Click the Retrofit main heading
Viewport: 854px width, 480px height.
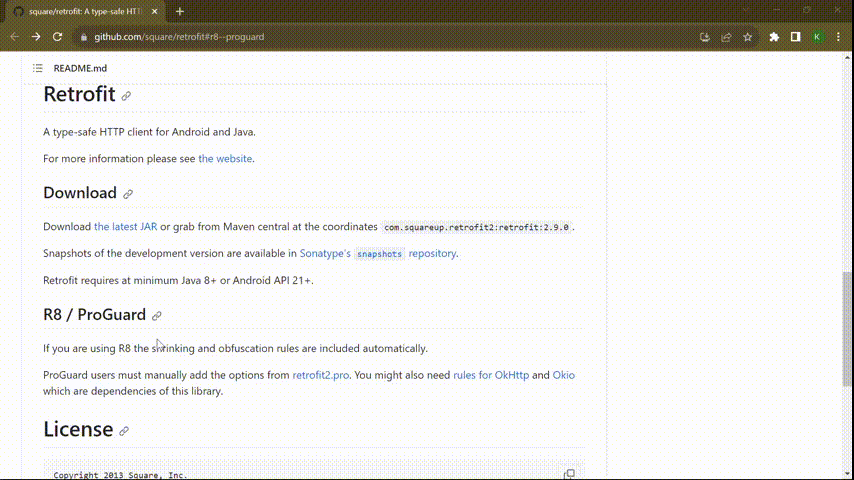point(80,94)
